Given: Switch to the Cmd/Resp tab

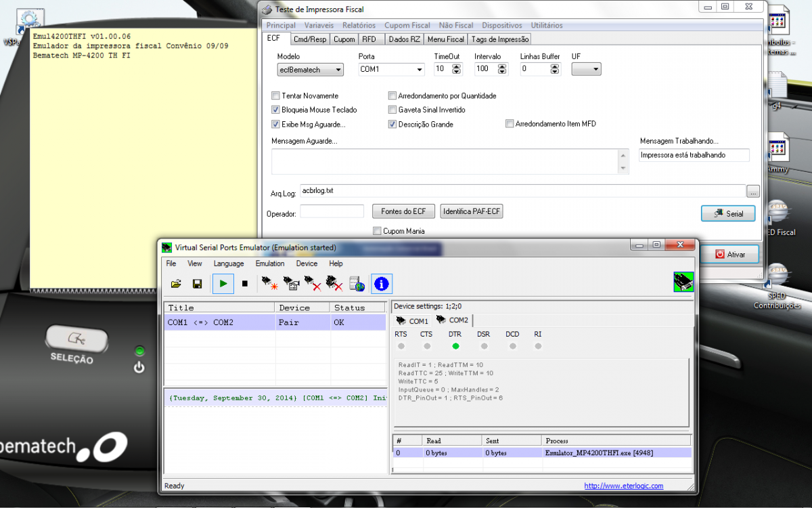Looking at the screenshot, I should (310, 39).
